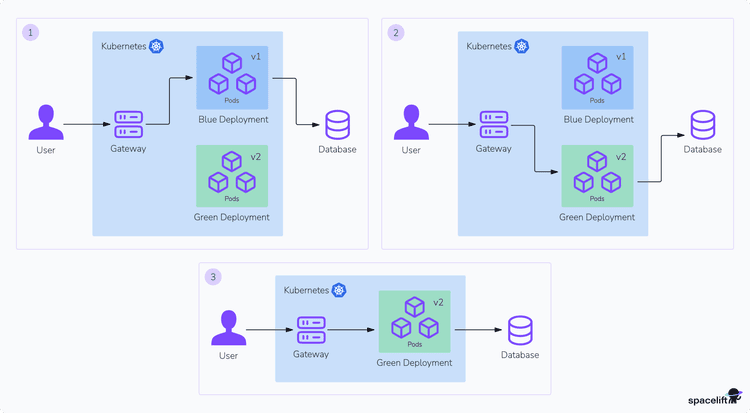Click the "Green Deployment" caption in diagram 1
Screen dimensions: 750x413
tap(232, 217)
